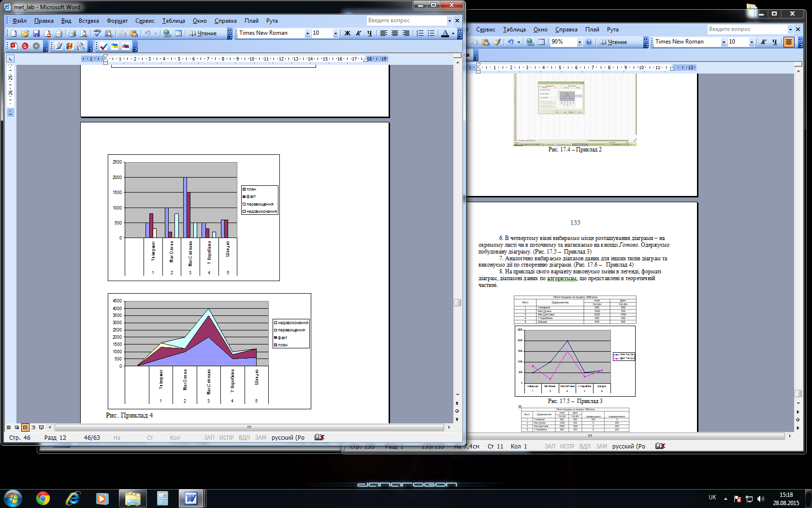Click bulleted list icon in front window
The height and width of the screenshot is (508, 812).
pos(431,33)
